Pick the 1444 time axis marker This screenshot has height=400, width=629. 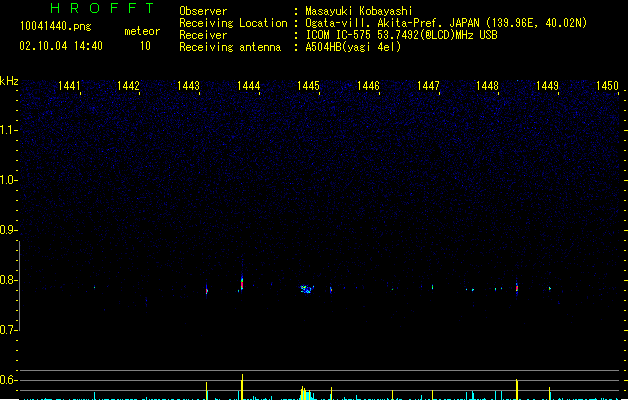pyautogui.click(x=248, y=86)
